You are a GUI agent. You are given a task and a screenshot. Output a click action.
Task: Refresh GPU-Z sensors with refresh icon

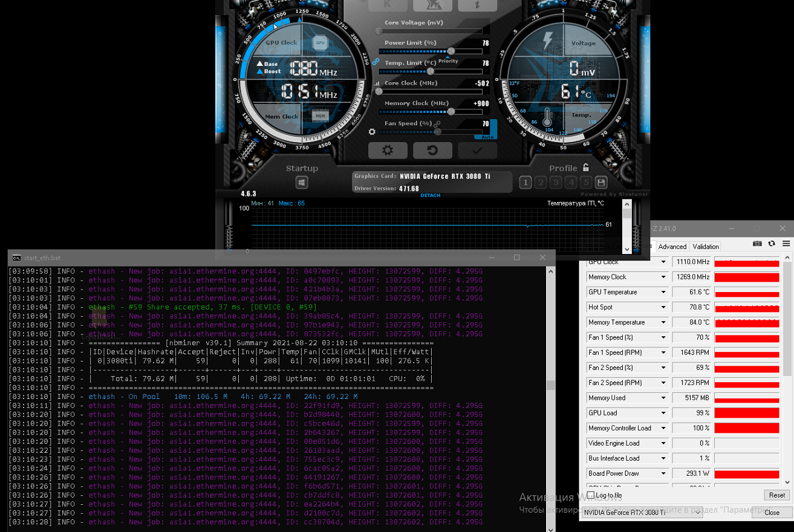click(x=772, y=243)
